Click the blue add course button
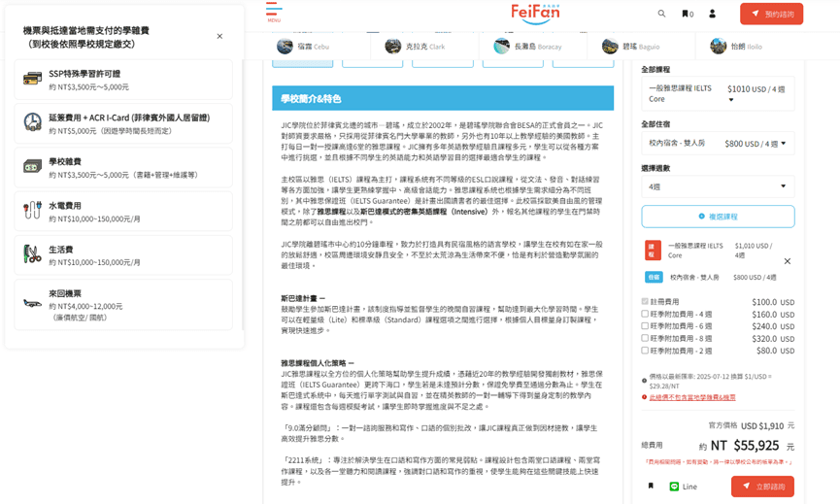Screen dimensions: 840x504 coord(717,217)
